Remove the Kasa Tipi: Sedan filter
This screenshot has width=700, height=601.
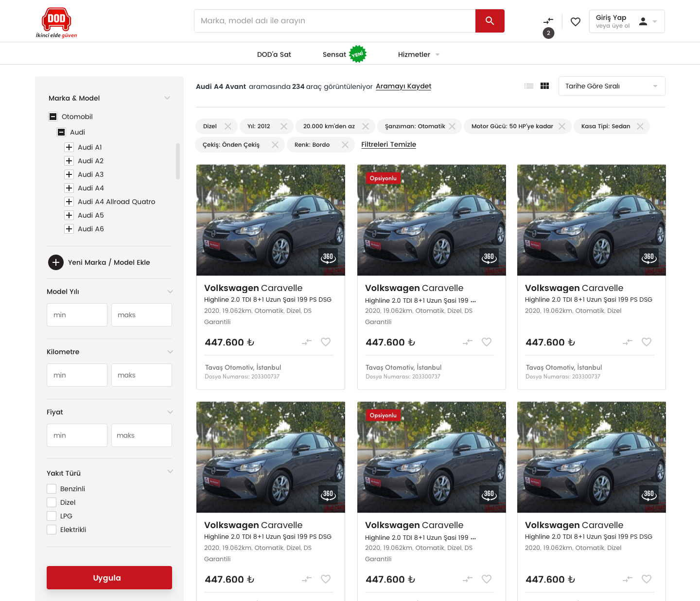pos(640,126)
